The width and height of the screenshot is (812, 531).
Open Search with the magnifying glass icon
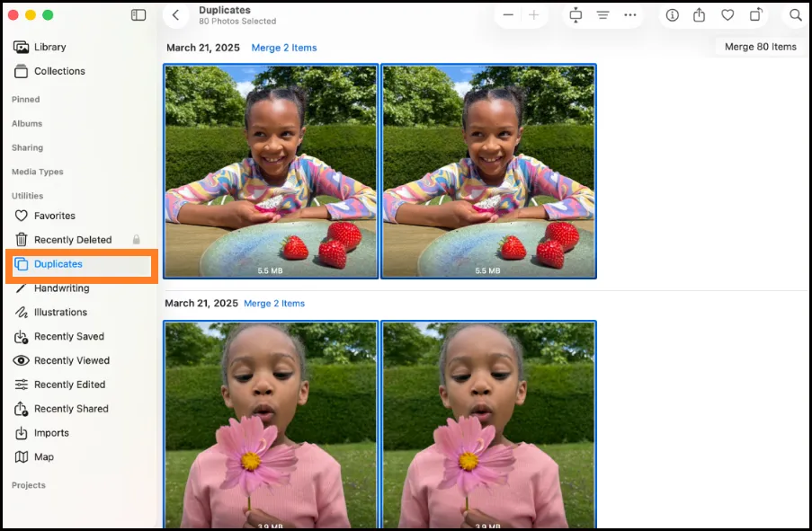point(795,14)
